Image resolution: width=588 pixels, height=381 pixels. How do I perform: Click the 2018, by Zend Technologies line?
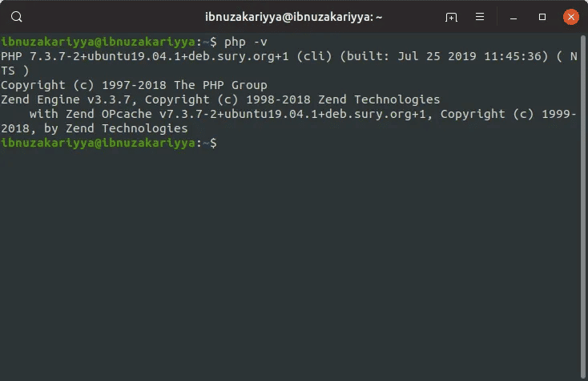[94, 128]
